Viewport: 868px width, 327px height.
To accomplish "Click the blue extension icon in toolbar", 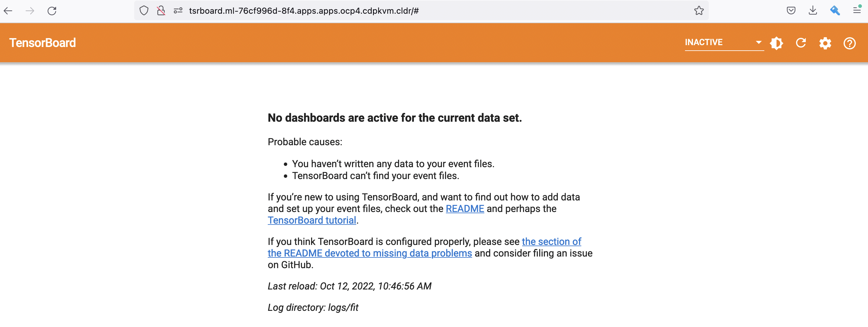I will pos(835,11).
